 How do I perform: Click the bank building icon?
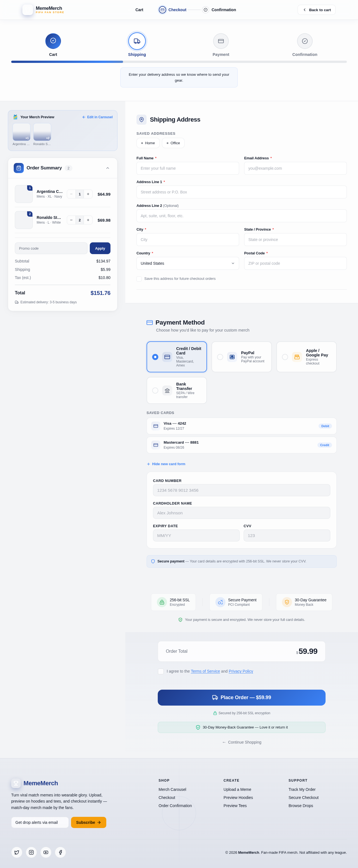coord(167,390)
